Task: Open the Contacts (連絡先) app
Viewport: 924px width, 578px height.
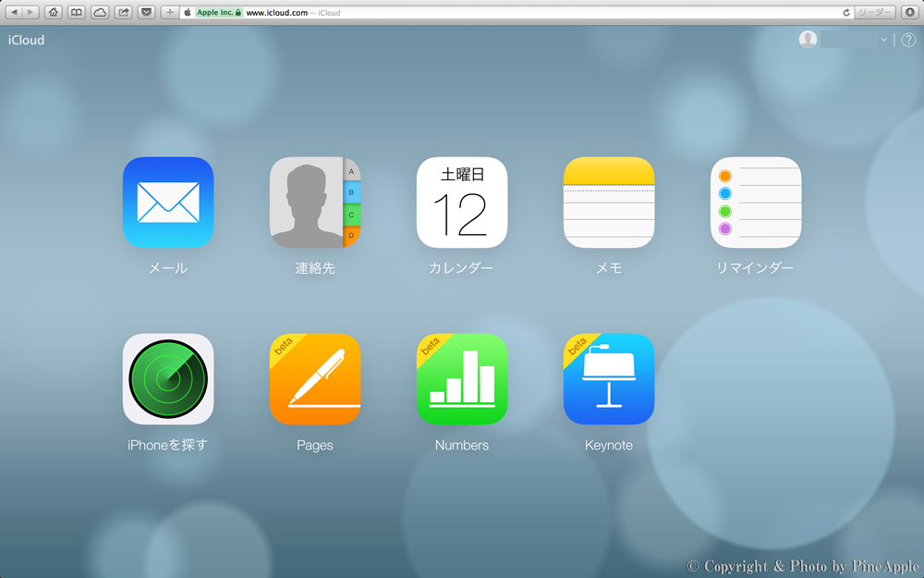Action: click(x=314, y=203)
